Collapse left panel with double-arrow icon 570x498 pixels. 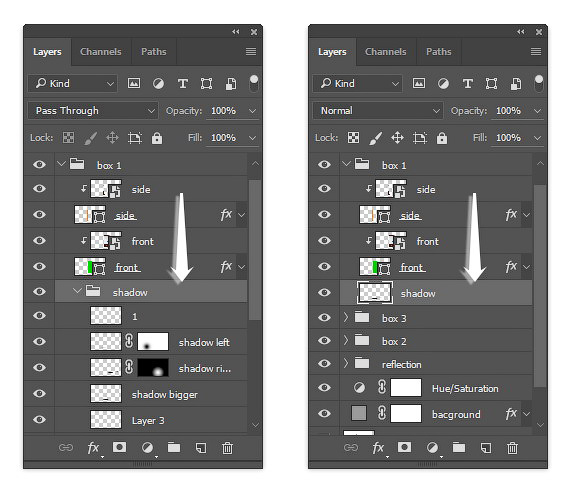[236, 32]
